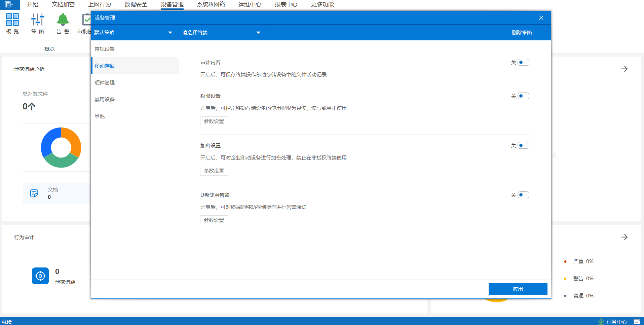Click the orange segment of donut chart
Screen dimensions: 644x325
(x=74, y=140)
